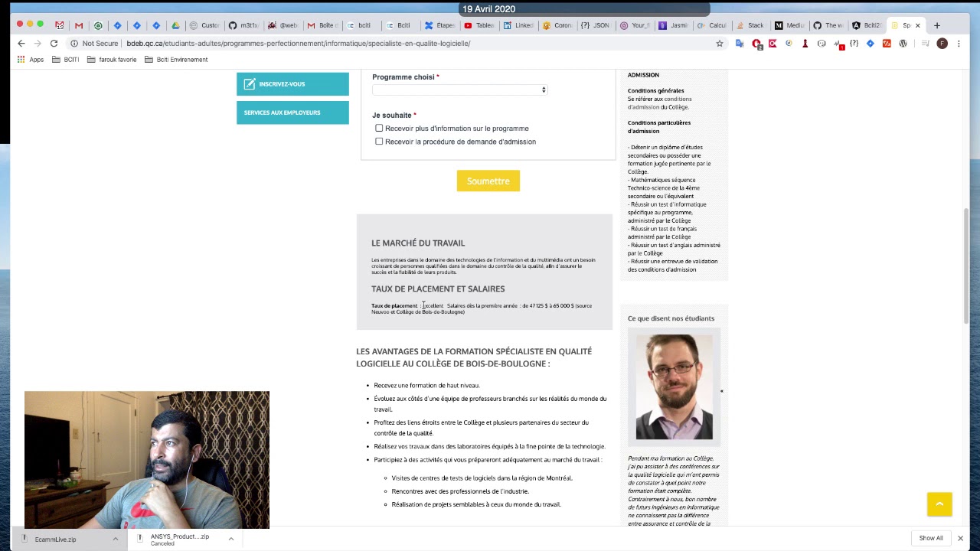Open the Chrome profile avatar
Screen dimensions: 980x551
click(942, 44)
